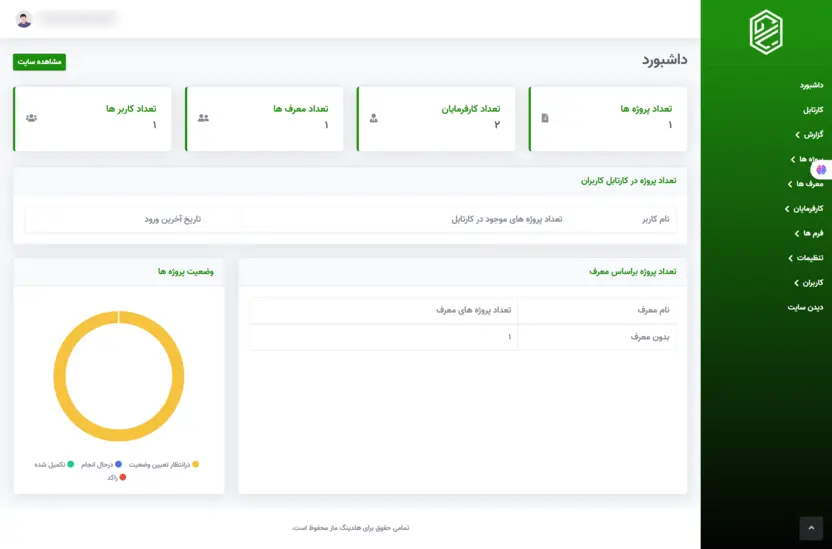Click the users count group icon
The width and height of the screenshot is (832, 549).
pos(31,118)
